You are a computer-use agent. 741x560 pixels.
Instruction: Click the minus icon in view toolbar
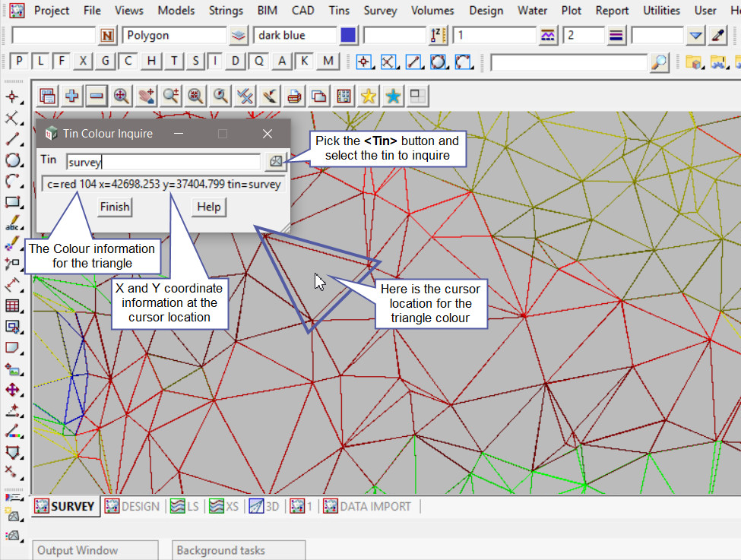tap(97, 96)
